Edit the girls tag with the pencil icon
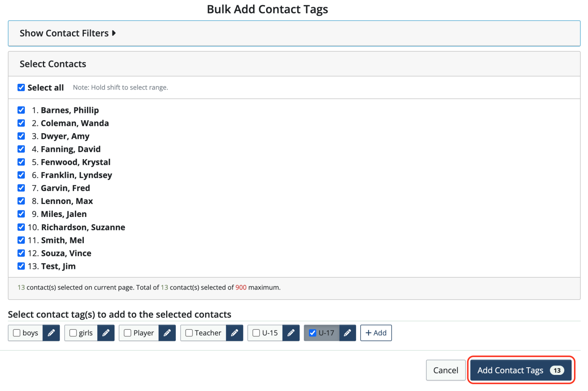 coord(106,333)
